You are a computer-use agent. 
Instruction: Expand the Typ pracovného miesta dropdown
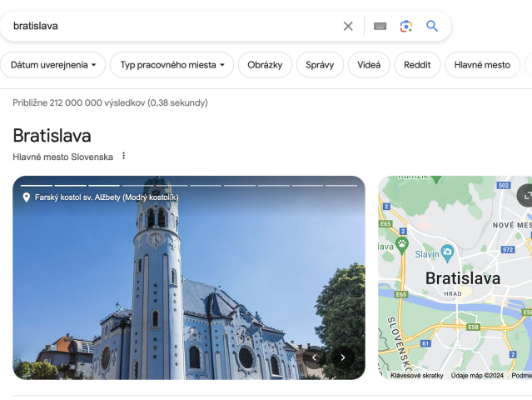172,65
